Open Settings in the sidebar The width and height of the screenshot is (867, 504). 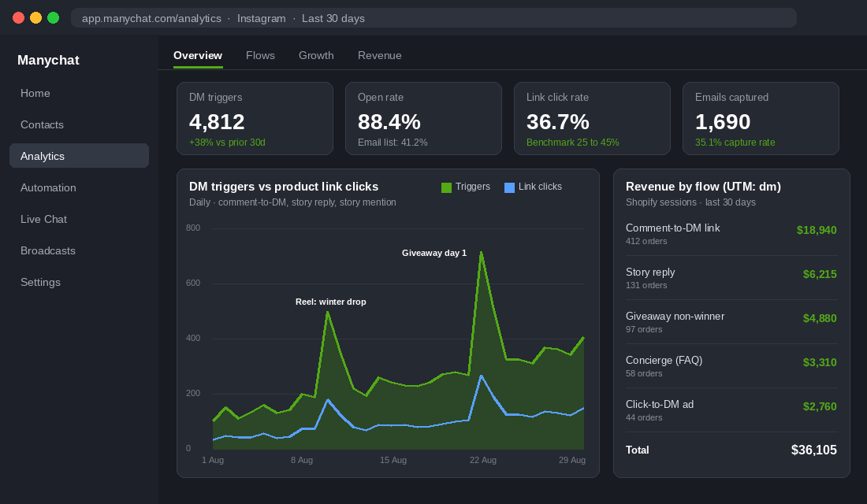pyautogui.click(x=79, y=283)
